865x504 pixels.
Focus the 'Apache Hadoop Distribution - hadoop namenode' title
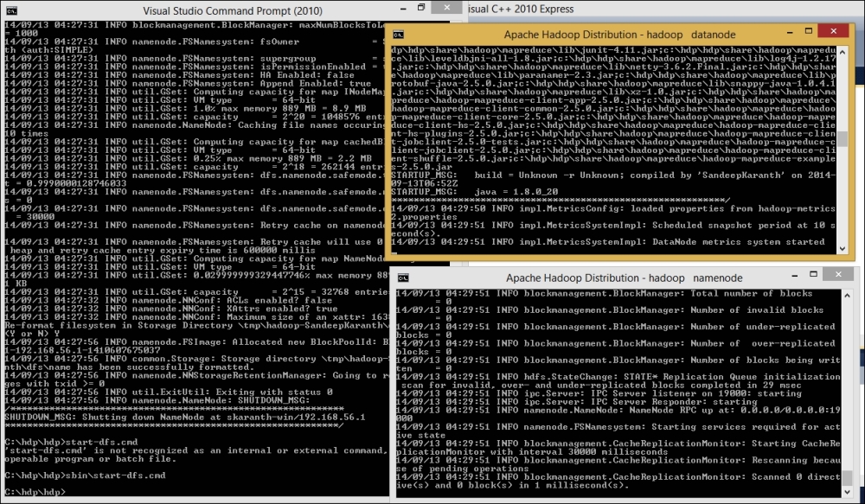click(624, 278)
